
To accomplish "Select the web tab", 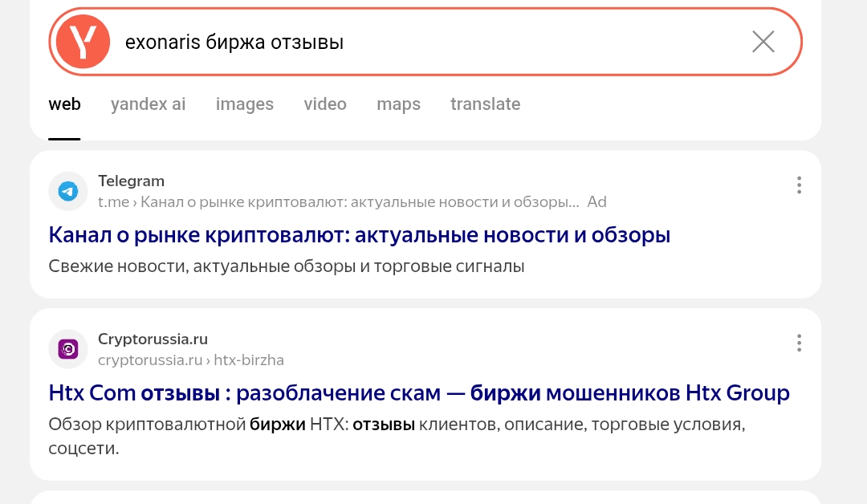I will 64,104.
